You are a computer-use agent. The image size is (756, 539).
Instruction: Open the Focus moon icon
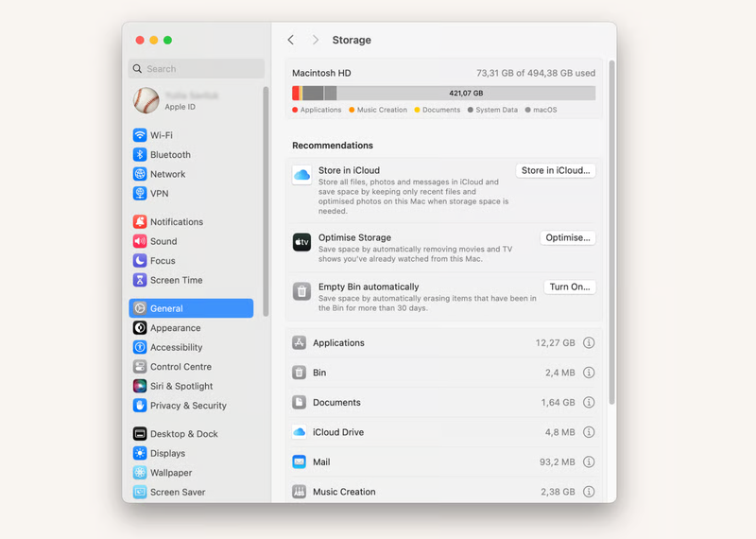coord(140,260)
